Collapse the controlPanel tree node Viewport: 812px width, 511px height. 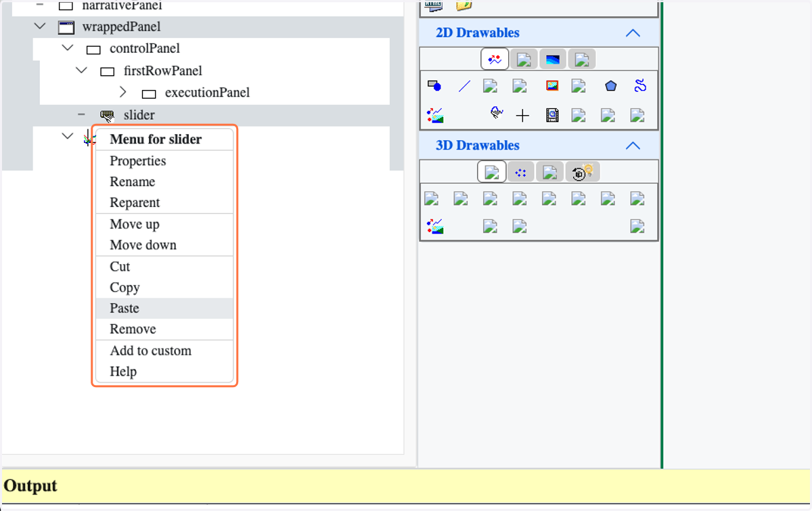(68, 49)
